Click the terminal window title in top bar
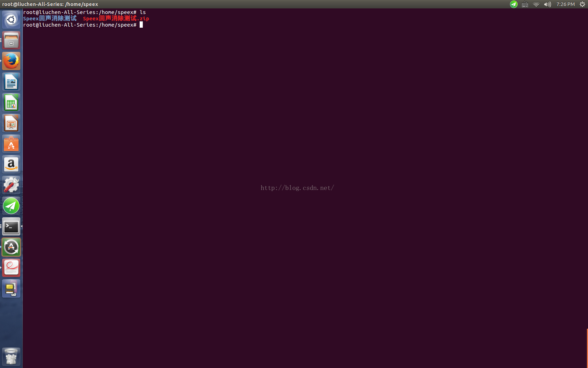The height and width of the screenshot is (368, 588). 50,4
